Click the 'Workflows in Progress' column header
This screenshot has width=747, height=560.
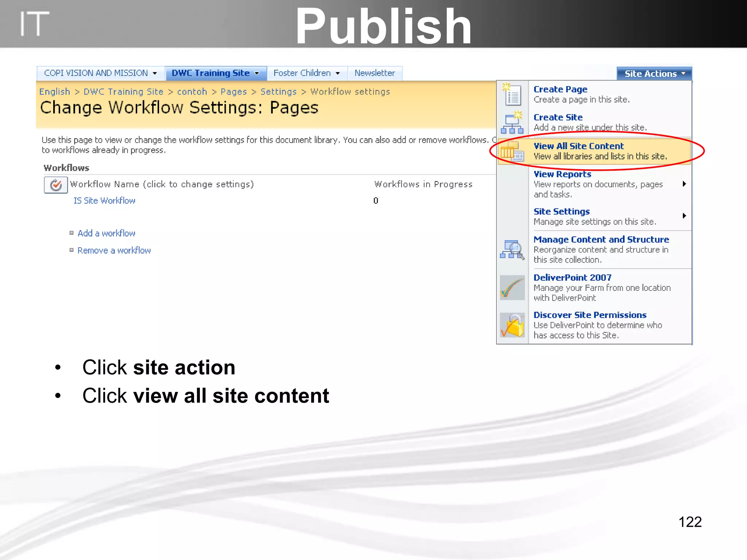click(x=423, y=184)
